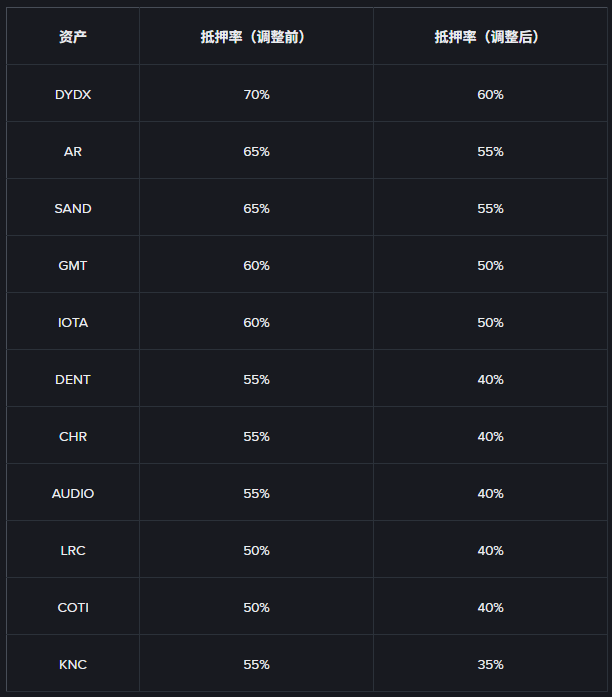This screenshot has height=697, width=612.
Task: Select the AUDIO asset cell
Action: point(73,493)
